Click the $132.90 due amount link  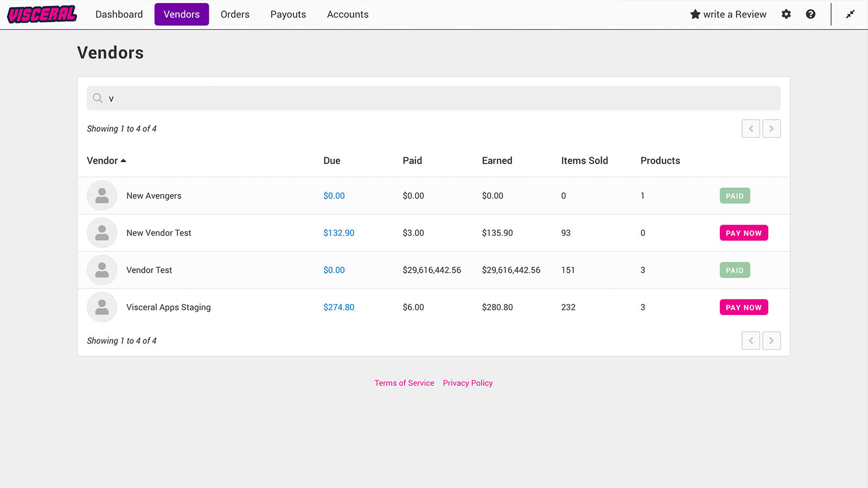339,233
